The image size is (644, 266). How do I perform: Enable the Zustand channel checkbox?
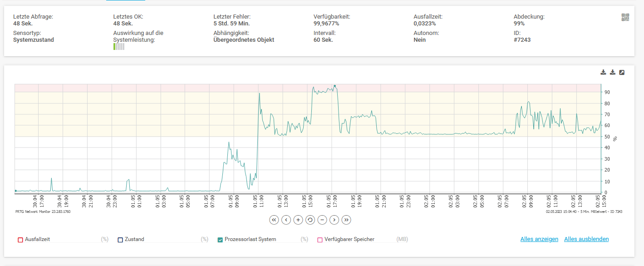(x=120, y=240)
